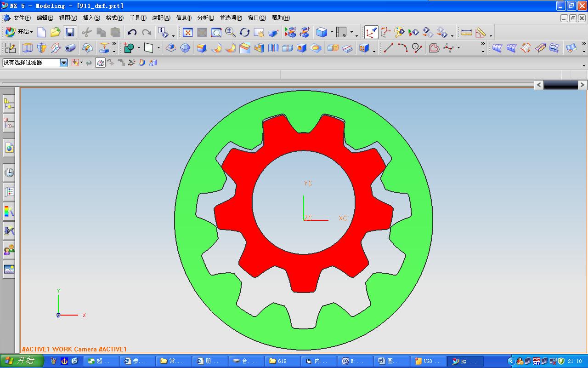Open the System Materials rainbow tab
The image size is (588, 368).
[9, 211]
